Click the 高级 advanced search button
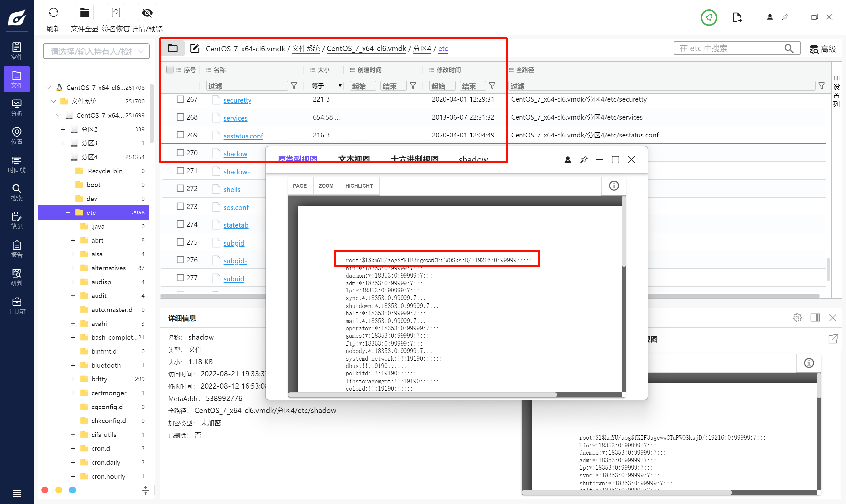Image resolution: width=846 pixels, height=504 pixels. (x=823, y=49)
